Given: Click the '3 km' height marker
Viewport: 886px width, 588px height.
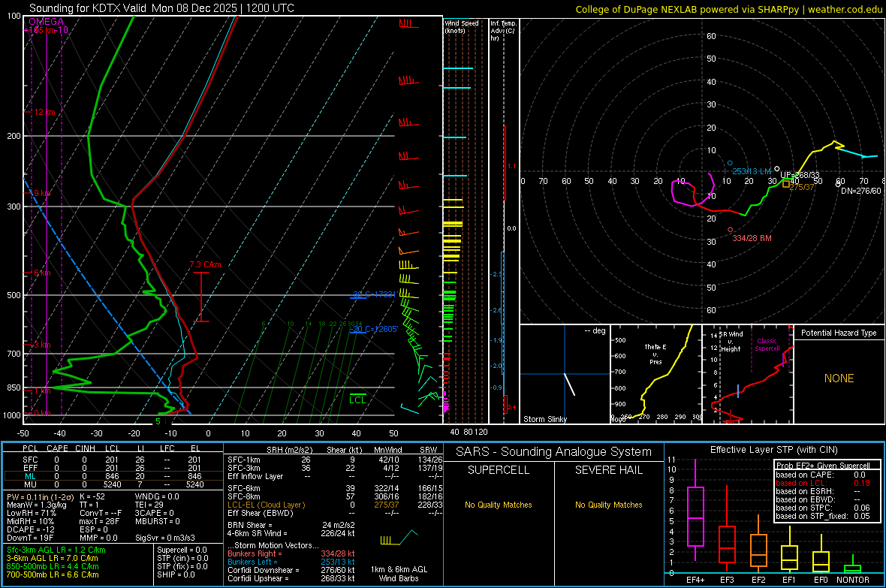Looking at the screenshot, I should click(42, 345).
